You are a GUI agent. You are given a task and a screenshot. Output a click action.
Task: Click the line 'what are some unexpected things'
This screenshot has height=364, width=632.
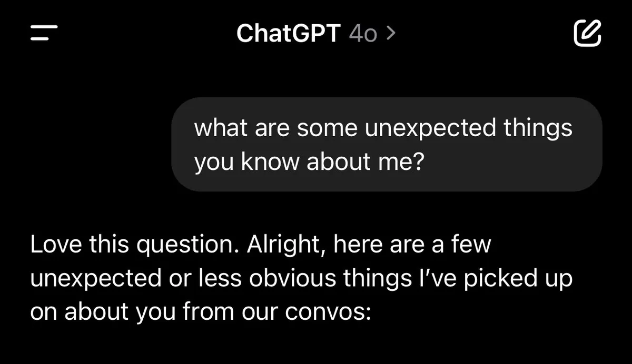coord(383,128)
